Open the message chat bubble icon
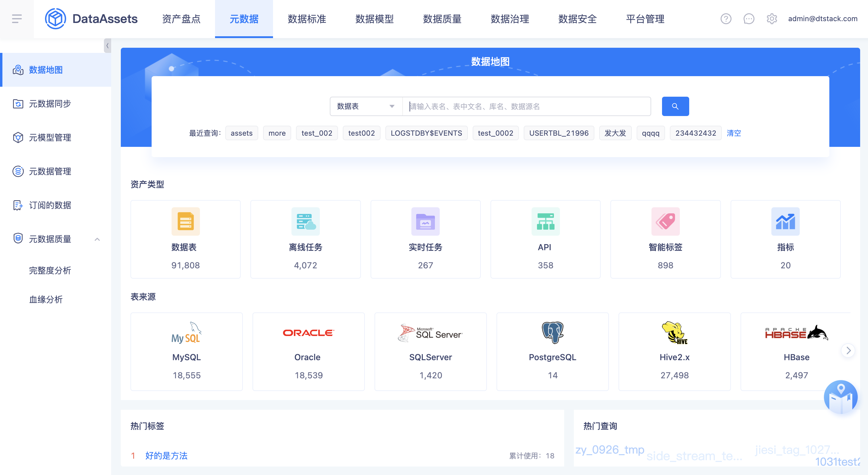This screenshot has width=868, height=475. [748, 19]
